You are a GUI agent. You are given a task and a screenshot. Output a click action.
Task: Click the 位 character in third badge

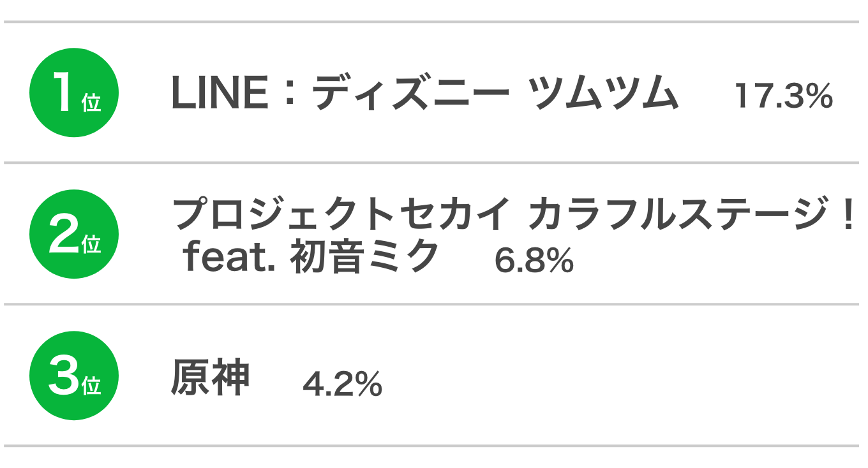(x=91, y=385)
